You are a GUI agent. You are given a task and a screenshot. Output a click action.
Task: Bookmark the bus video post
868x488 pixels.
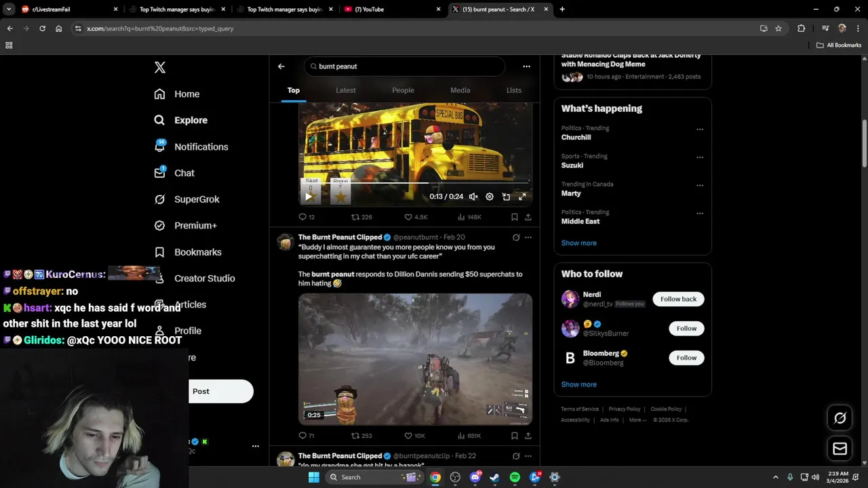(x=514, y=217)
